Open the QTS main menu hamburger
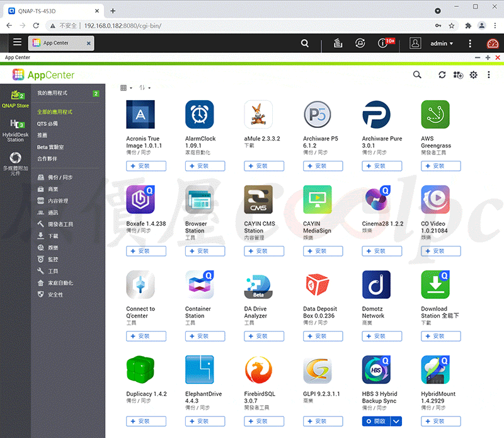This screenshot has width=504, height=438. click(18, 42)
